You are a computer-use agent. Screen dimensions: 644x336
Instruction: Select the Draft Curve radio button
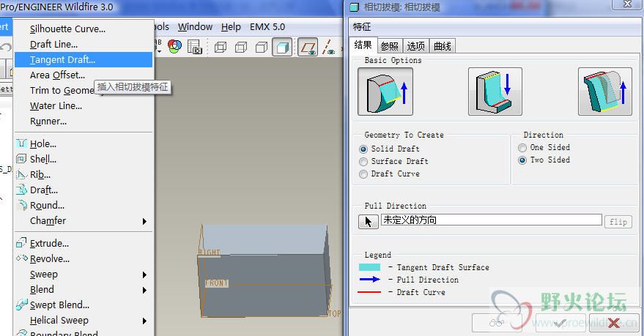click(363, 174)
